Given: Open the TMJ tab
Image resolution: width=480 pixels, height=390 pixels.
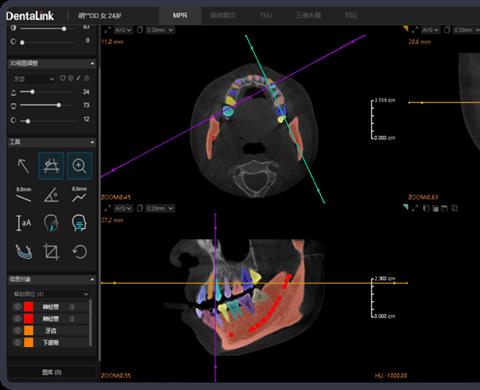Looking at the screenshot, I should pos(266,15).
